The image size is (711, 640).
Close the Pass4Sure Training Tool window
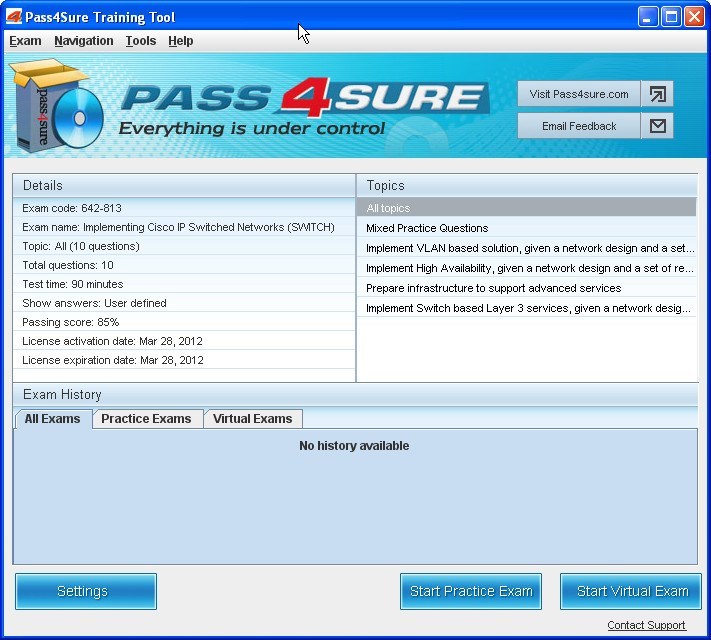tap(694, 17)
